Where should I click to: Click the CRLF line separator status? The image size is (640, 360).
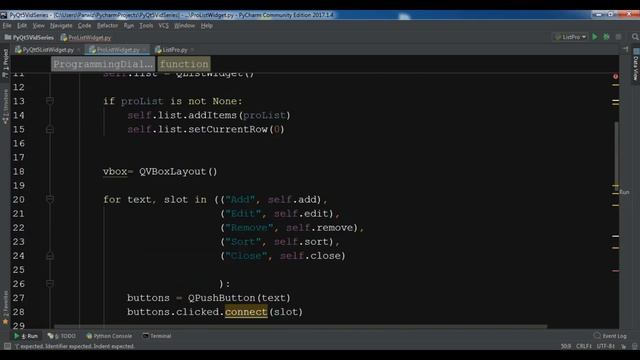(584, 346)
